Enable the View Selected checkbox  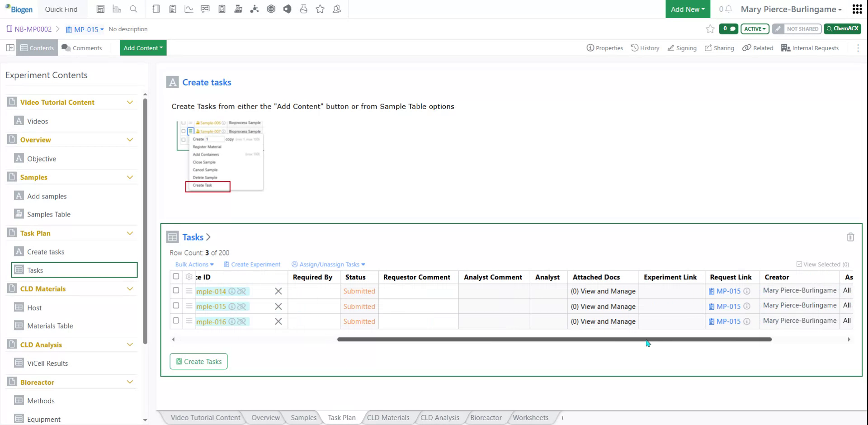click(799, 264)
